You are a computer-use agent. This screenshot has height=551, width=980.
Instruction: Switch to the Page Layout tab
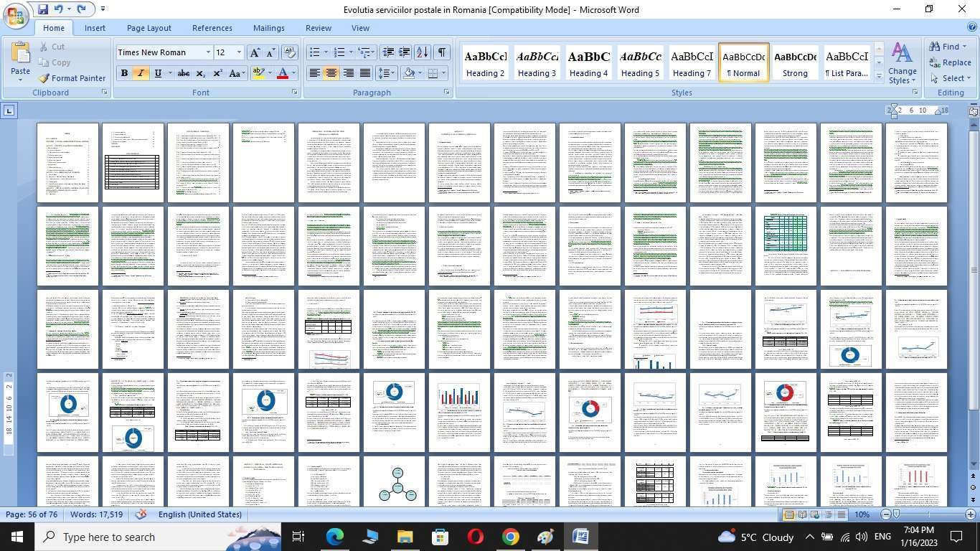pos(149,28)
